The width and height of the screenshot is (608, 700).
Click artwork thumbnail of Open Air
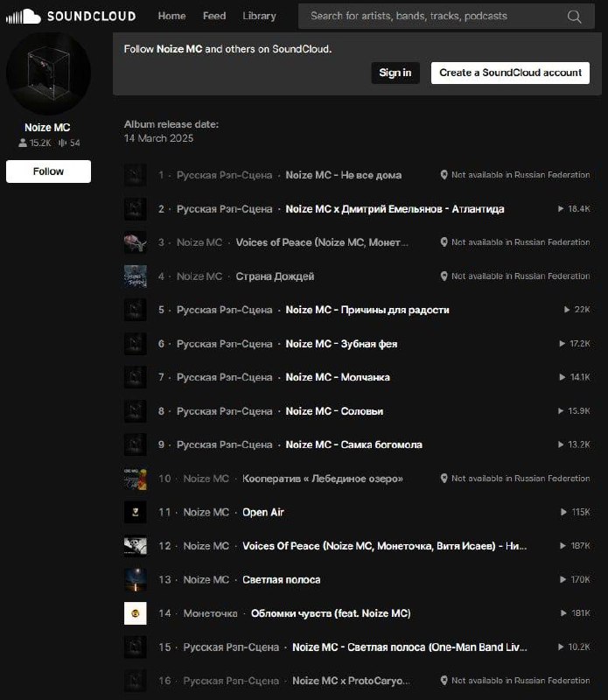[136, 512]
